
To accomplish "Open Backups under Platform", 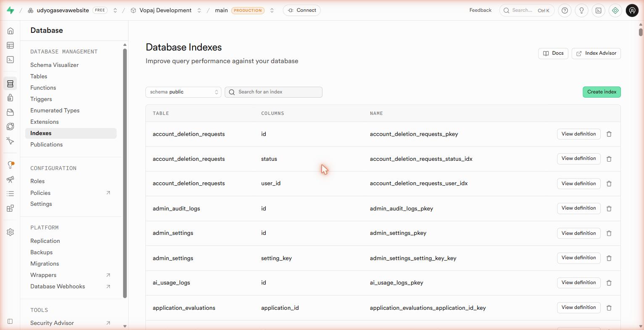I will (41, 252).
